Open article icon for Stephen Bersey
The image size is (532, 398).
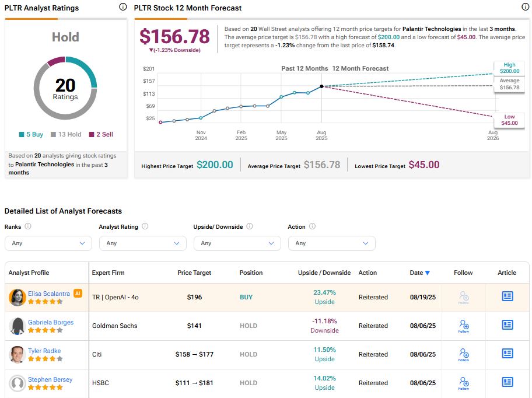(508, 382)
